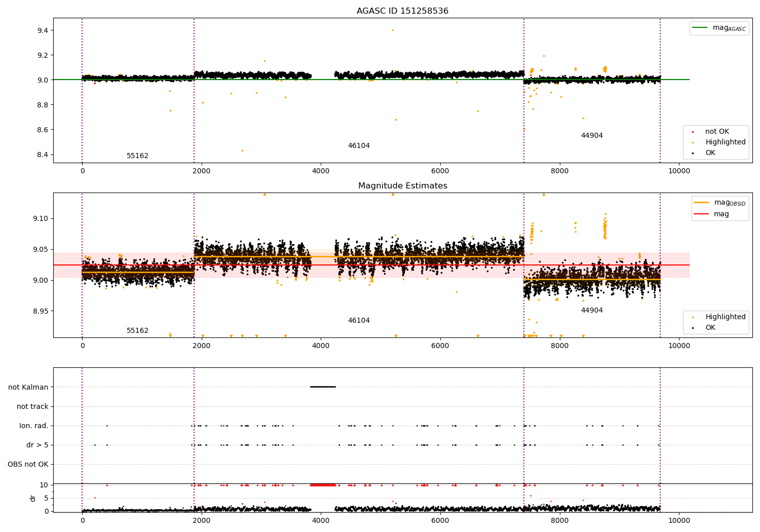
Task: Click the black 'not Kalman' data bar
Action: point(323,387)
